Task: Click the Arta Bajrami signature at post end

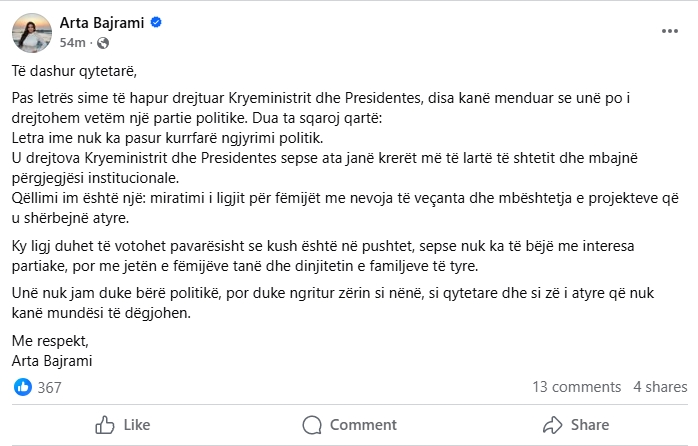Action: 53,360
